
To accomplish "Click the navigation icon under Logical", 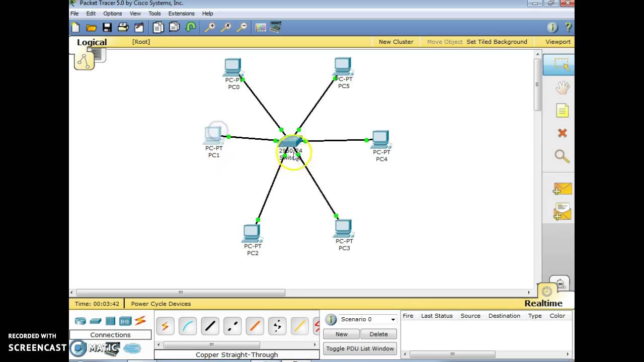I will click(x=84, y=60).
